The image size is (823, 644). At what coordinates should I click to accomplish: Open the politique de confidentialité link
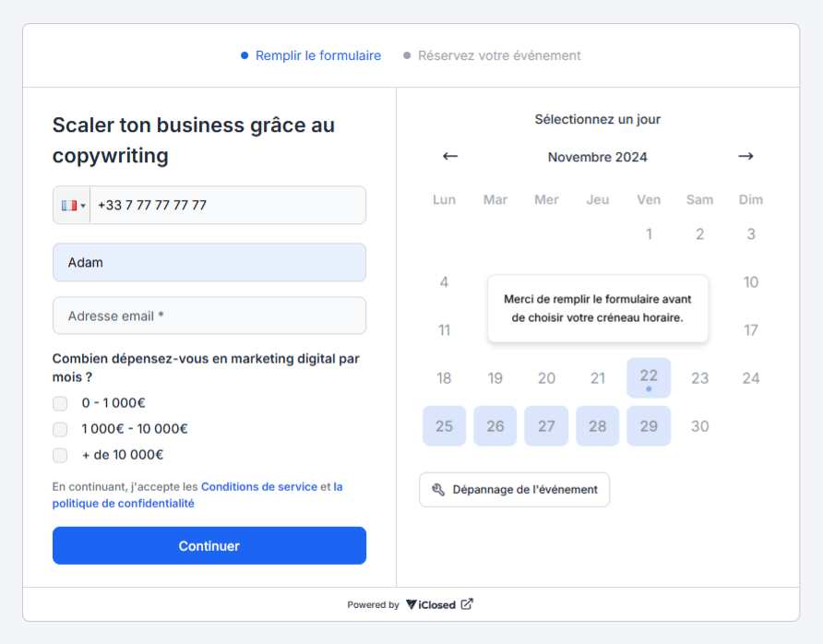tap(124, 504)
